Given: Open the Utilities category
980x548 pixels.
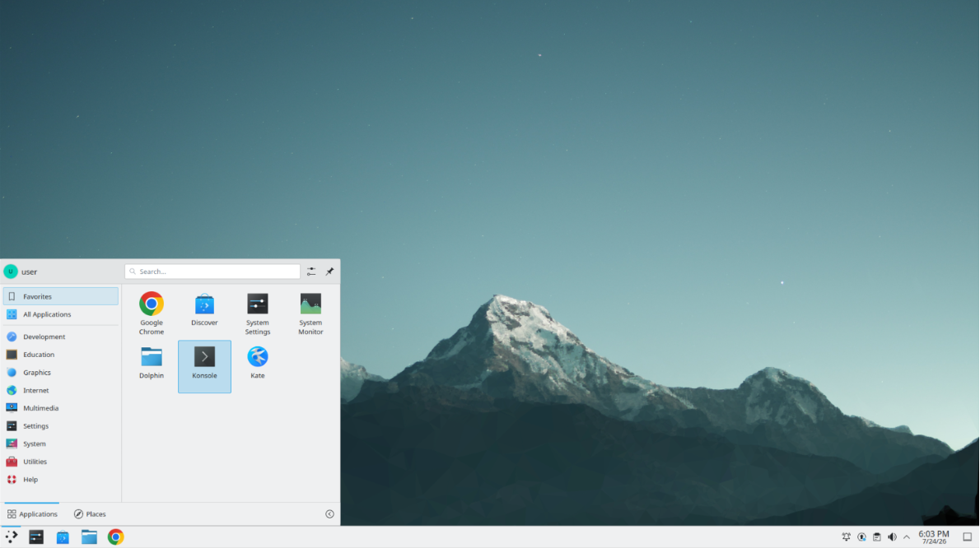Looking at the screenshot, I should pyautogui.click(x=61, y=462).
